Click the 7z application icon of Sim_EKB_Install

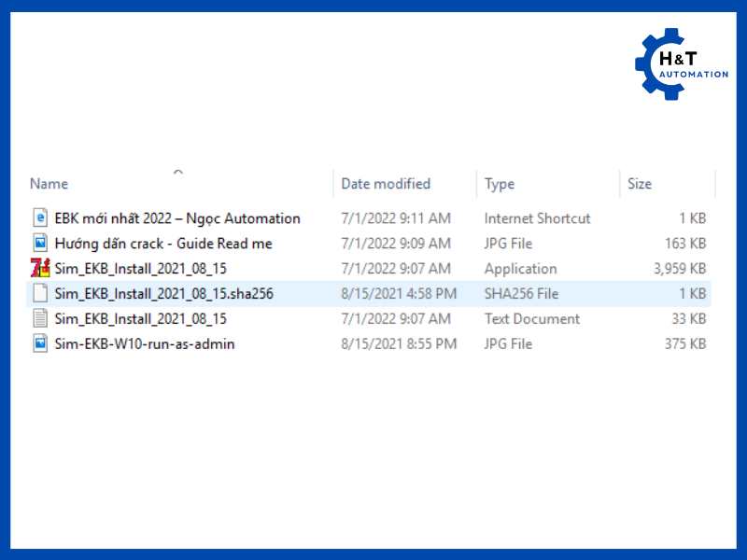click(39, 269)
